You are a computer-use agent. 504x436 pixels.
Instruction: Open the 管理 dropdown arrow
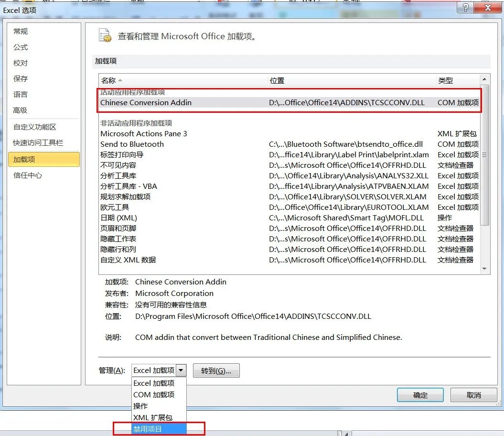(181, 370)
